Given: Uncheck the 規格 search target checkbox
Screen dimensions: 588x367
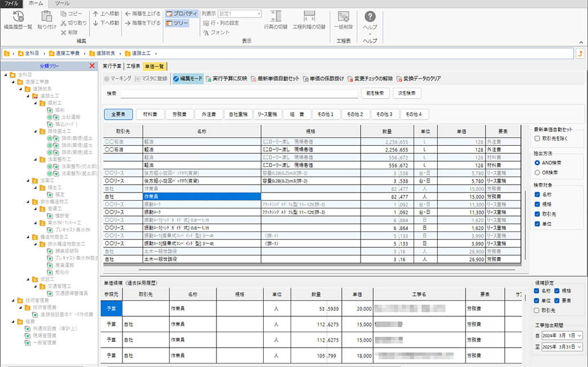Looking at the screenshot, I should pyautogui.click(x=538, y=203).
